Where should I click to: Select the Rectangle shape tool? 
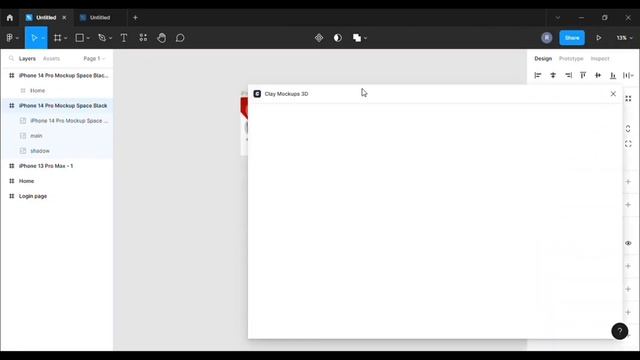pos(80,38)
